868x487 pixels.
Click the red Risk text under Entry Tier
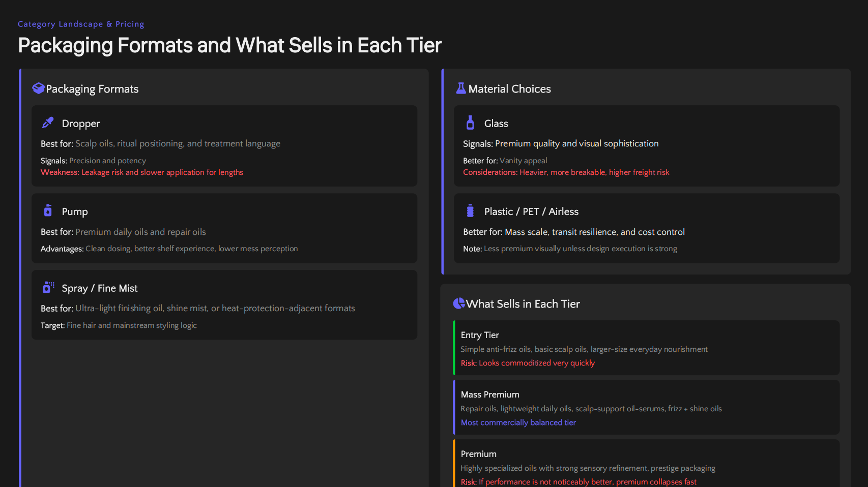[x=528, y=363]
